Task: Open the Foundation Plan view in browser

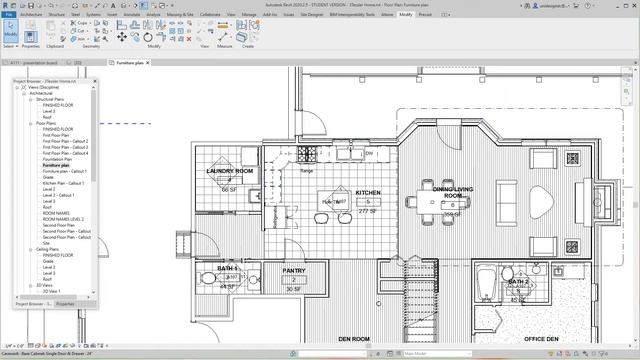Action: point(57,159)
